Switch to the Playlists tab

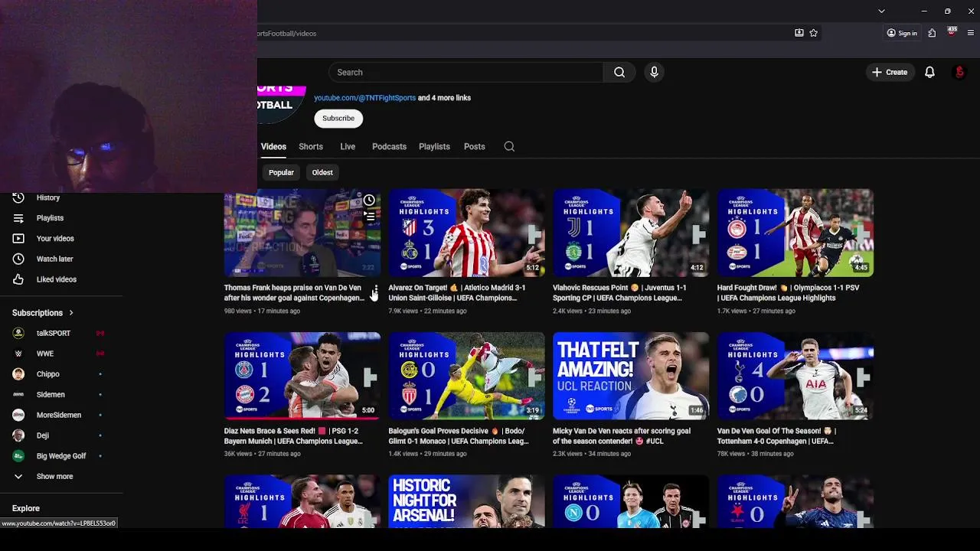(x=434, y=146)
